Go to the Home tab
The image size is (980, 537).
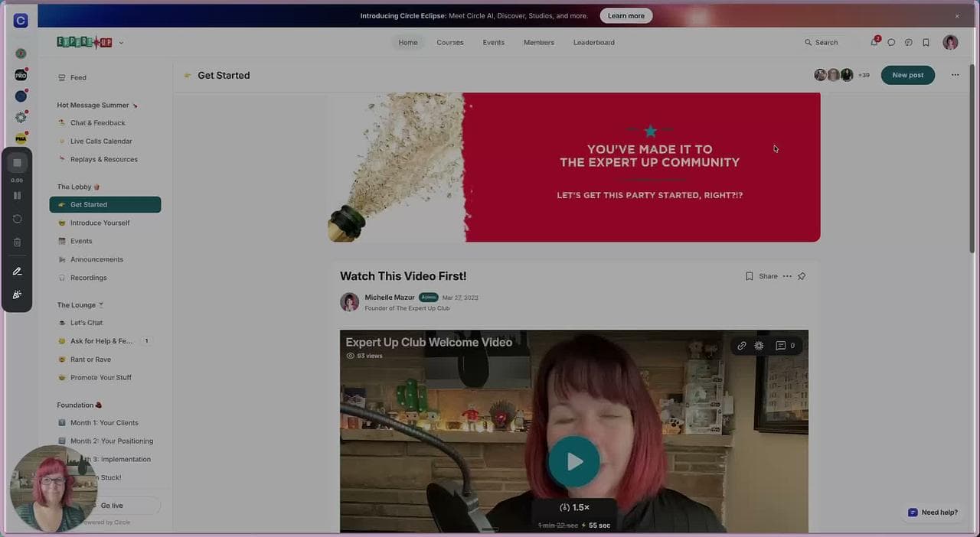(x=408, y=43)
